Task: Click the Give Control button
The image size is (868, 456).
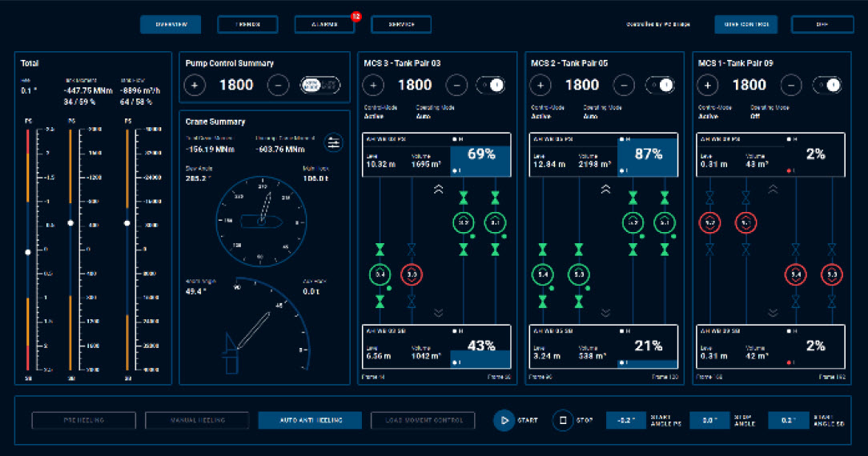Action: (x=745, y=25)
